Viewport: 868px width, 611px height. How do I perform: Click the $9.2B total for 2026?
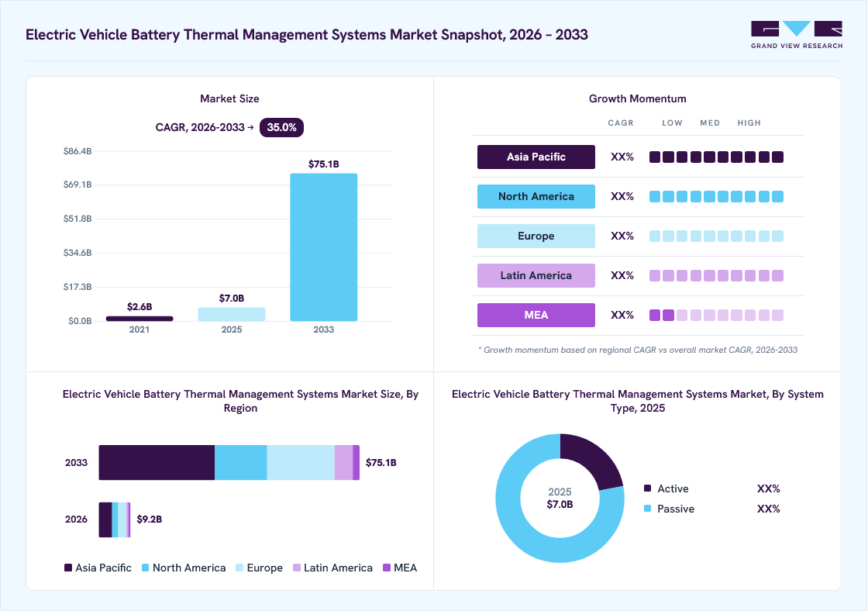(x=150, y=519)
